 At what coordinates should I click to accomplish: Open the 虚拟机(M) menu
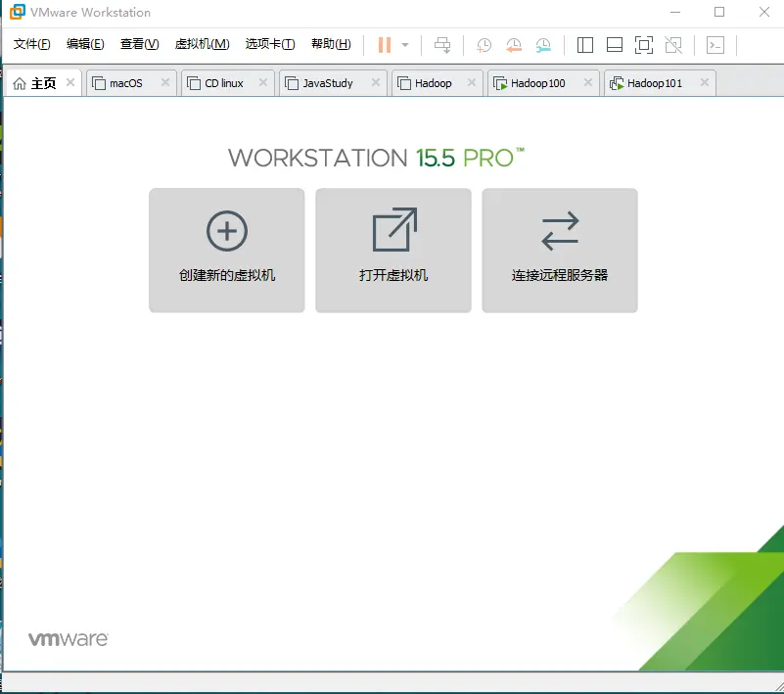pos(202,44)
